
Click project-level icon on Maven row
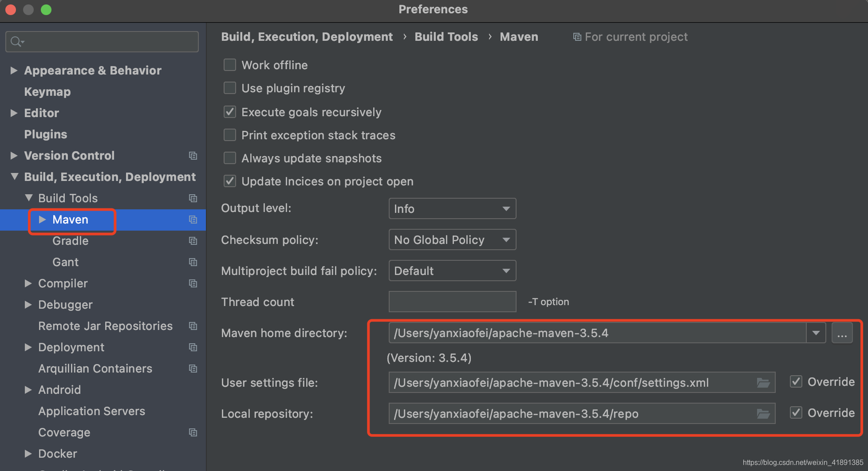click(193, 220)
